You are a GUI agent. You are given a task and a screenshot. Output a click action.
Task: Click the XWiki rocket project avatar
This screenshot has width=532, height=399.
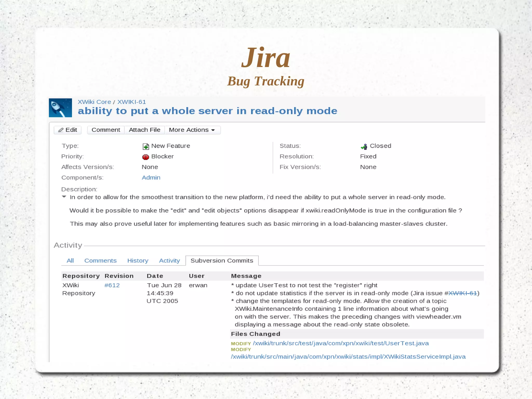click(60, 108)
